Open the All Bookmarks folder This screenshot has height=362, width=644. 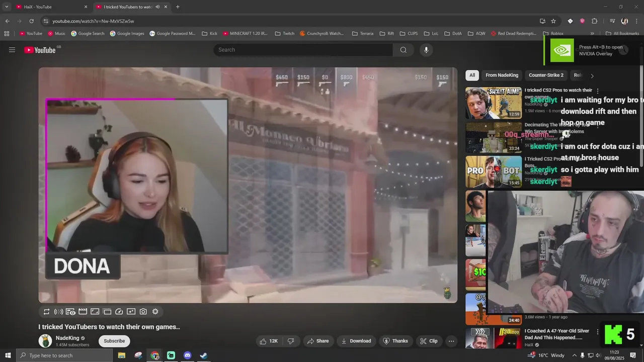click(x=622, y=34)
